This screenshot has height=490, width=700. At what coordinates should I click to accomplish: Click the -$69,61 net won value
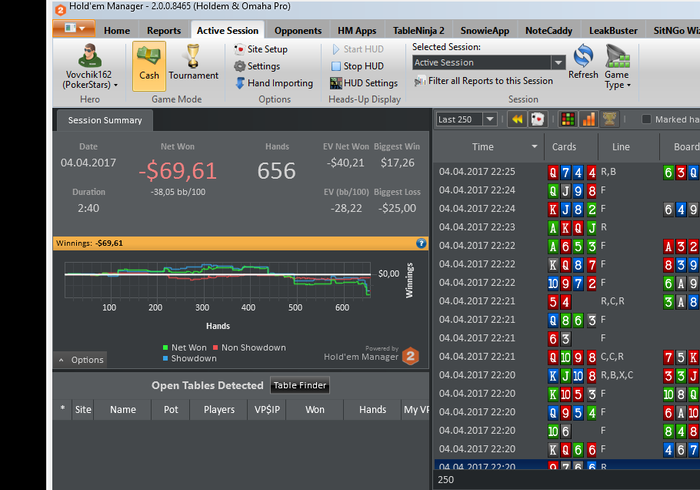point(178,170)
